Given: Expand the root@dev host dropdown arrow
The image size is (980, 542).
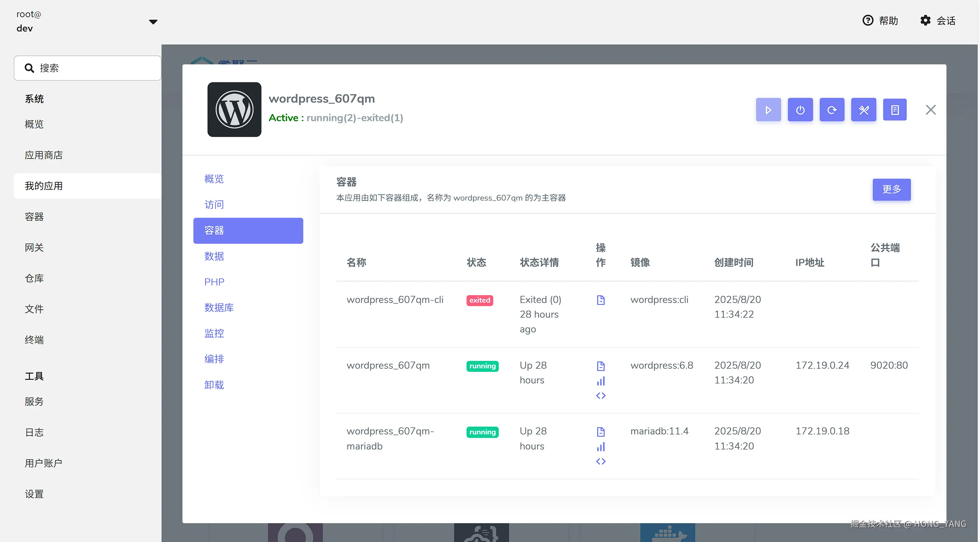Looking at the screenshot, I should (153, 22).
